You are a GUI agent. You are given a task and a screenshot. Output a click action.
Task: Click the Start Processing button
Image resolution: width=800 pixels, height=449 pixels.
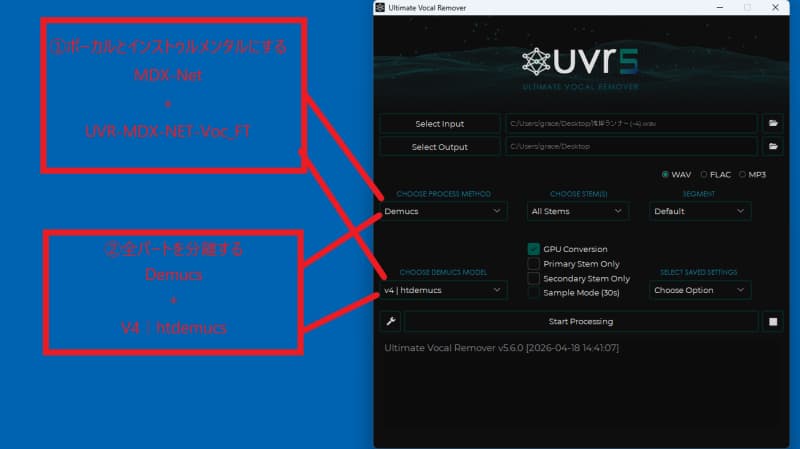pos(581,321)
